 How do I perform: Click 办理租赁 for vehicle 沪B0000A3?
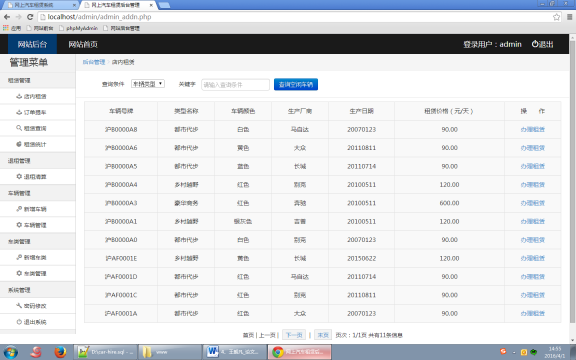coord(533,203)
